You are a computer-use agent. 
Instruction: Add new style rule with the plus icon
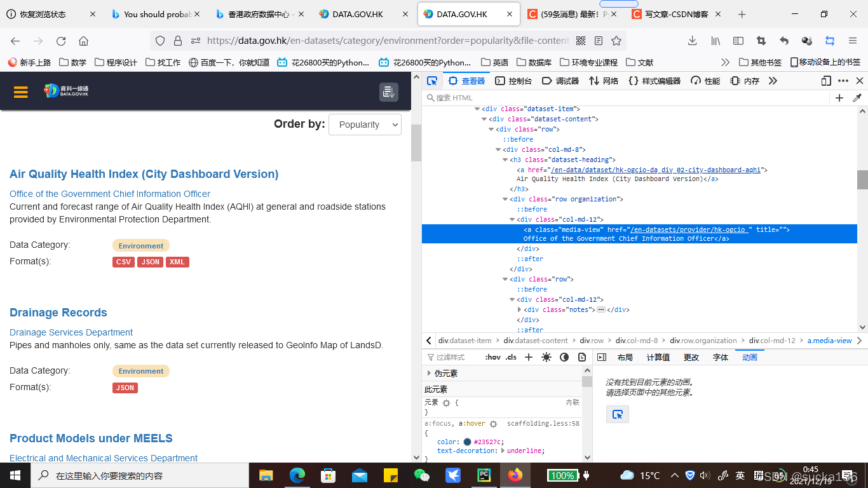(x=529, y=357)
